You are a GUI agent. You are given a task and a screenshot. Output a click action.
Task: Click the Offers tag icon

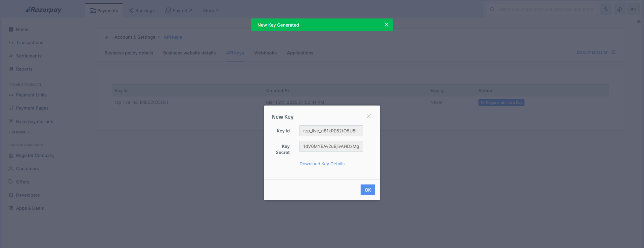11,182
